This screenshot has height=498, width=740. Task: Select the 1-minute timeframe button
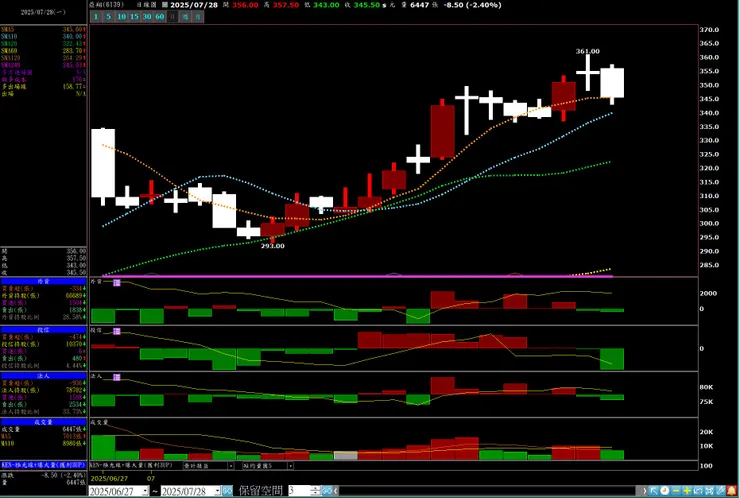[96, 17]
